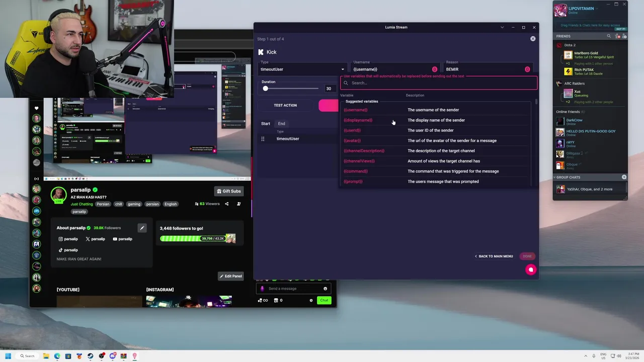644x362 pixels.
Task: Select the {{username}} variable
Action: coord(356,110)
